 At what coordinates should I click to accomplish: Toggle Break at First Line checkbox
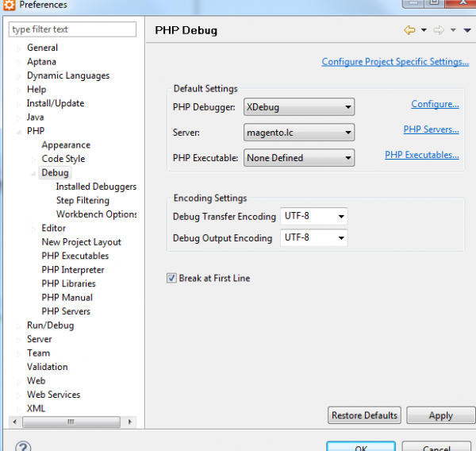tap(171, 278)
